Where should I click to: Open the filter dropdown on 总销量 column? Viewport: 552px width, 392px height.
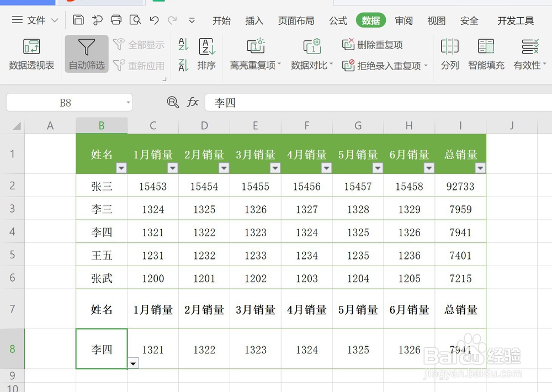(x=480, y=168)
